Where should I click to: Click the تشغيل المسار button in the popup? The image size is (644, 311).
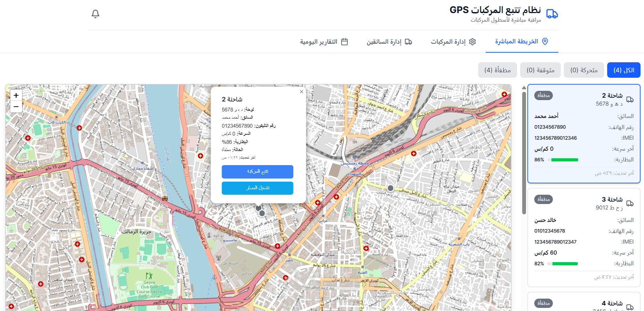pos(257,188)
